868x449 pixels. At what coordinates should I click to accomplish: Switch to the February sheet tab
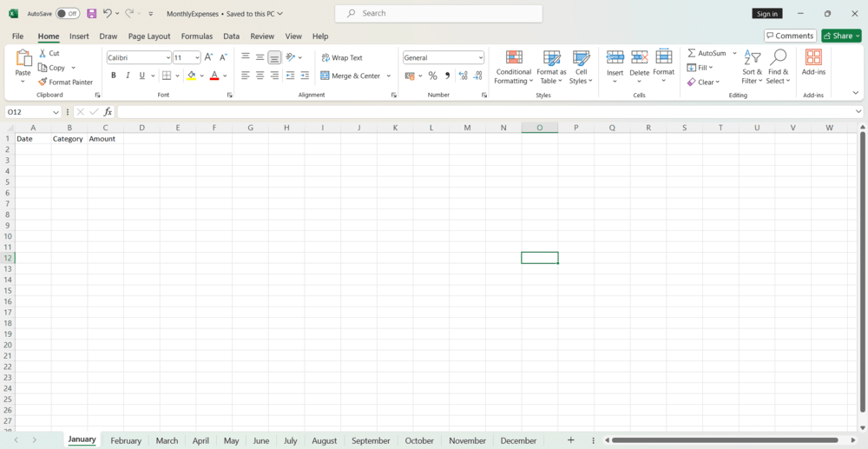(x=126, y=440)
